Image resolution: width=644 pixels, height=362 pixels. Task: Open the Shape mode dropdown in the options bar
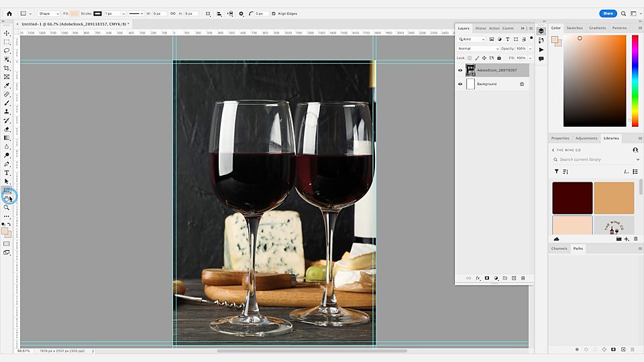point(48,13)
